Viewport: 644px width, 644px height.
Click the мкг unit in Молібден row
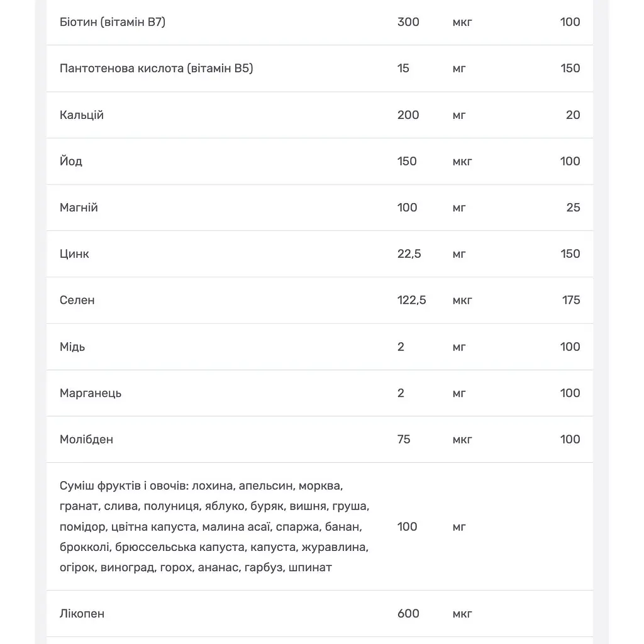[462, 440]
